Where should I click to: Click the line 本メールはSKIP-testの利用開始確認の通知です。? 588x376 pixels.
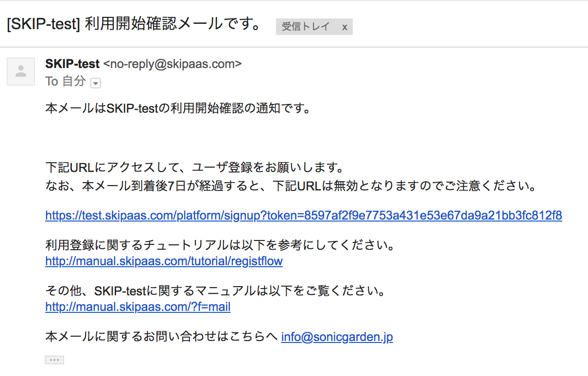pos(178,108)
